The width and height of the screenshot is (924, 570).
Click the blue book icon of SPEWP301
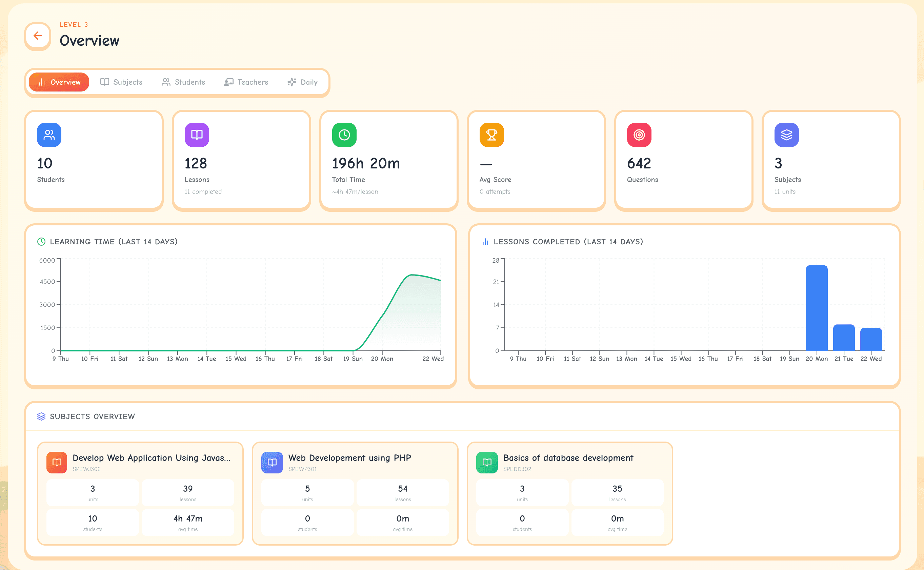272,463
